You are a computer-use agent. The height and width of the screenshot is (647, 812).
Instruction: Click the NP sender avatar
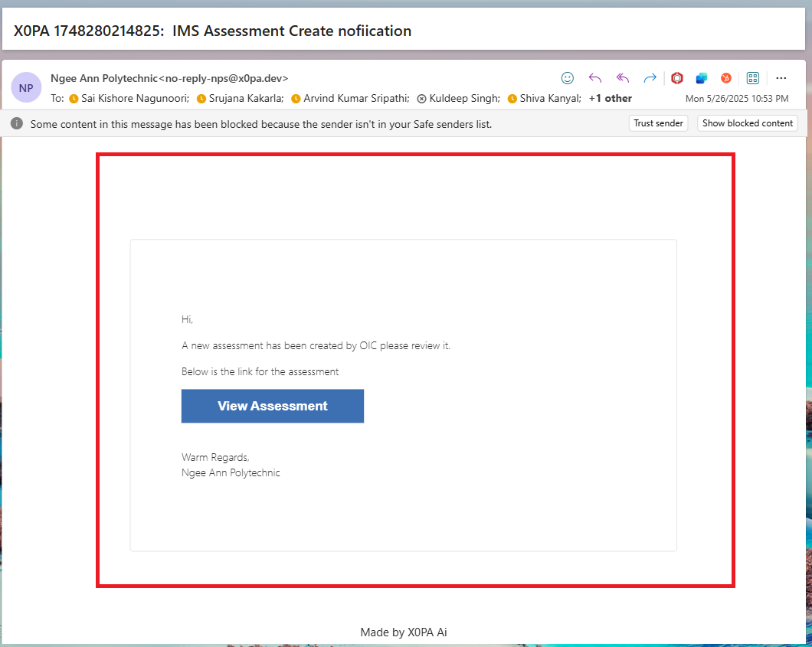point(26,87)
